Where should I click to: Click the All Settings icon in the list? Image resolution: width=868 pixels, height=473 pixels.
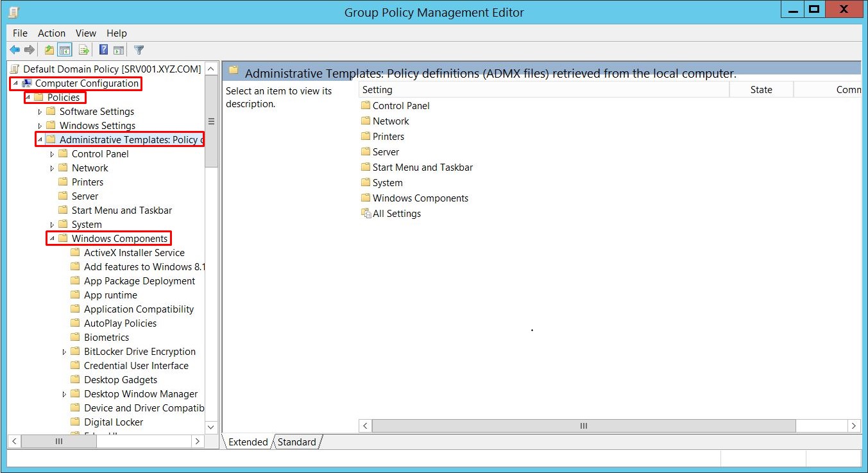tap(366, 214)
